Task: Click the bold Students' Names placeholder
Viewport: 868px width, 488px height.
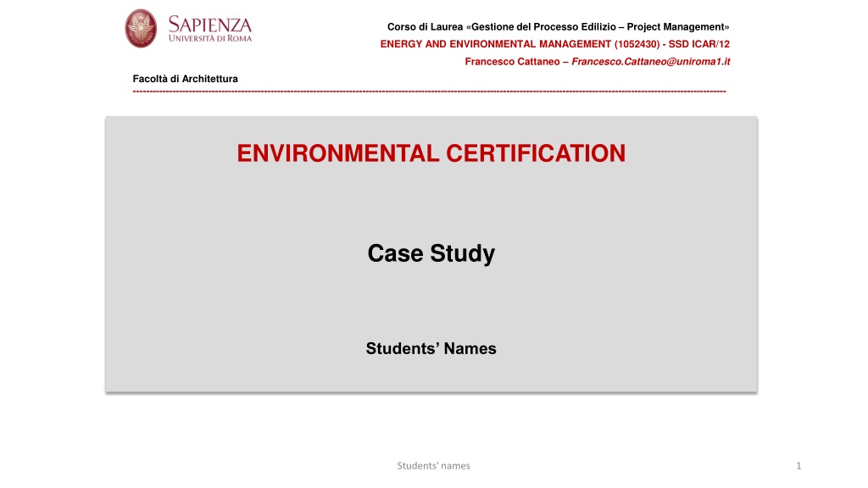Action: (x=431, y=348)
